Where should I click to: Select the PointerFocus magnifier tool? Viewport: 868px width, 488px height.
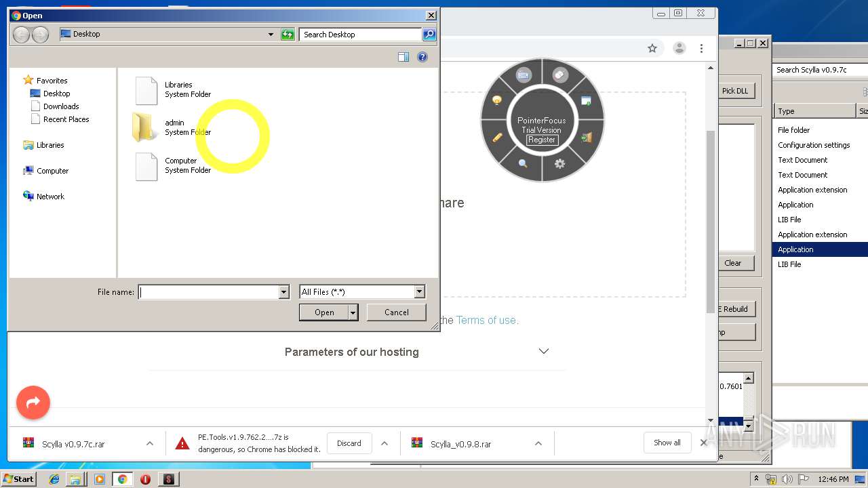[x=523, y=163]
